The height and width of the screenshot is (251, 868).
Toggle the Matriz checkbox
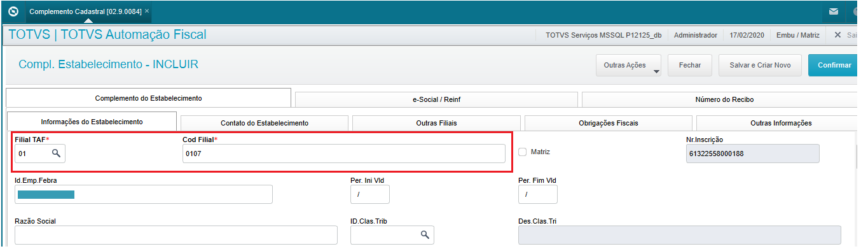(523, 152)
